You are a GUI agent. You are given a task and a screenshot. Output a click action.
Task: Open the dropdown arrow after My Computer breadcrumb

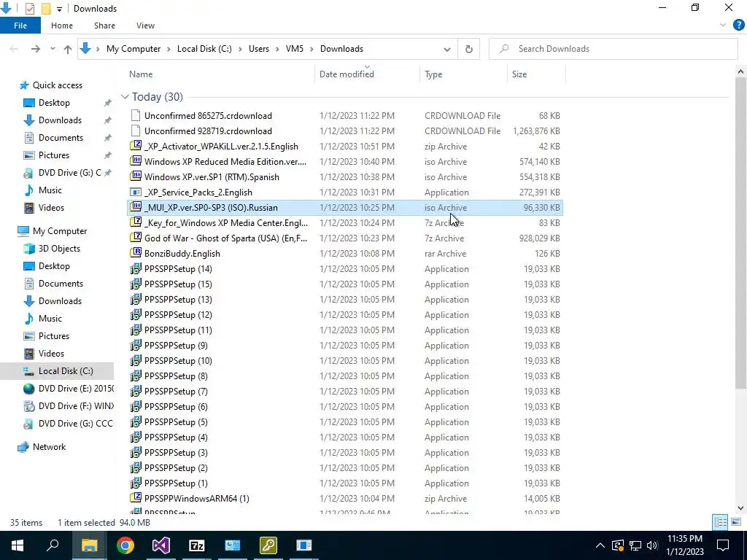pyautogui.click(x=169, y=49)
